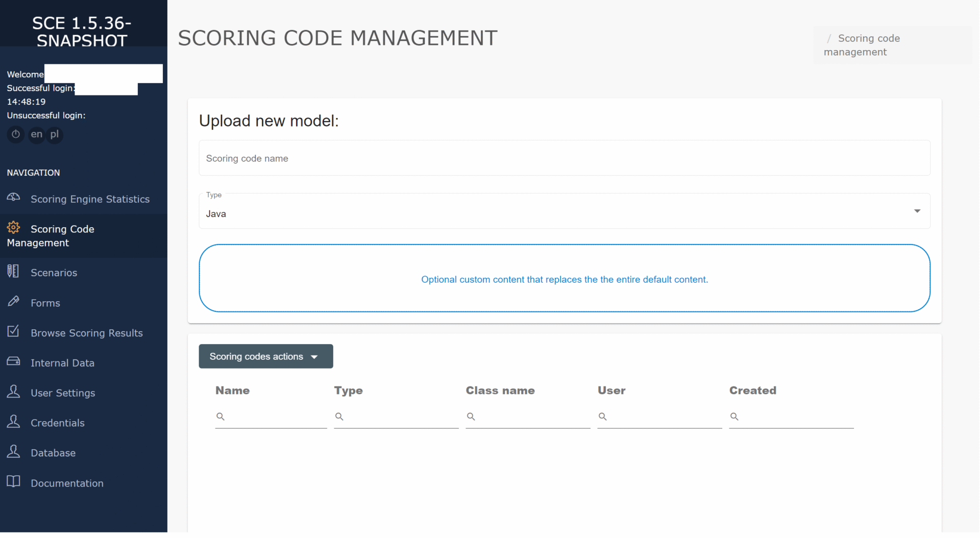This screenshot has width=980, height=538.
Task: Focus the Name column search filter
Action: click(x=276, y=417)
